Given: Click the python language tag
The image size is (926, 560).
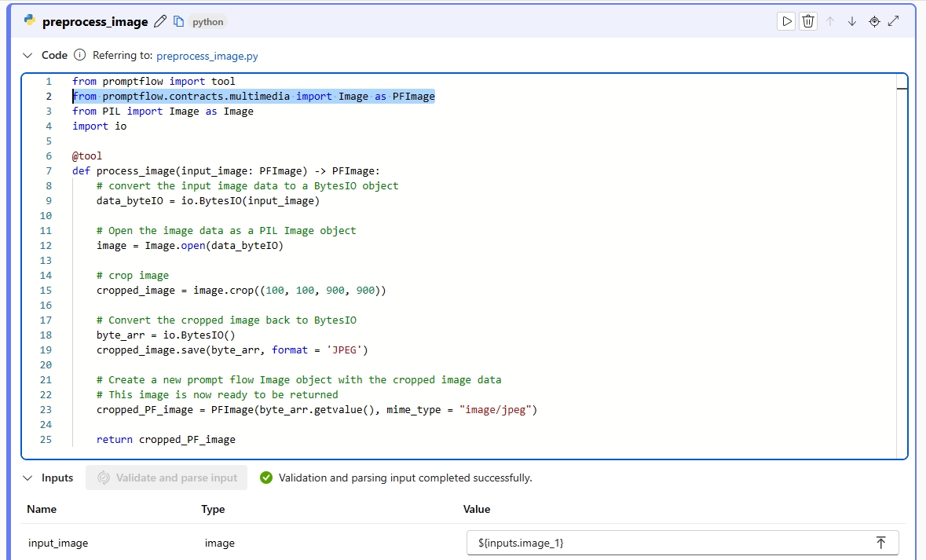Looking at the screenshot, I should coord(208,22).
